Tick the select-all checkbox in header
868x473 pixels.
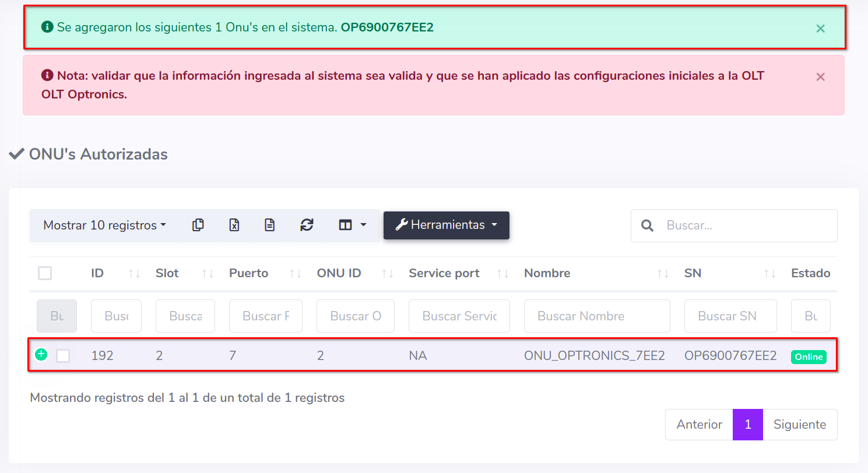(45, 273)
